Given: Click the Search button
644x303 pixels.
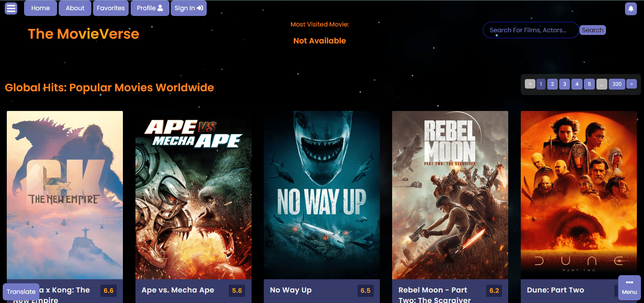Looking at the screenshot, I should [592, 30].
